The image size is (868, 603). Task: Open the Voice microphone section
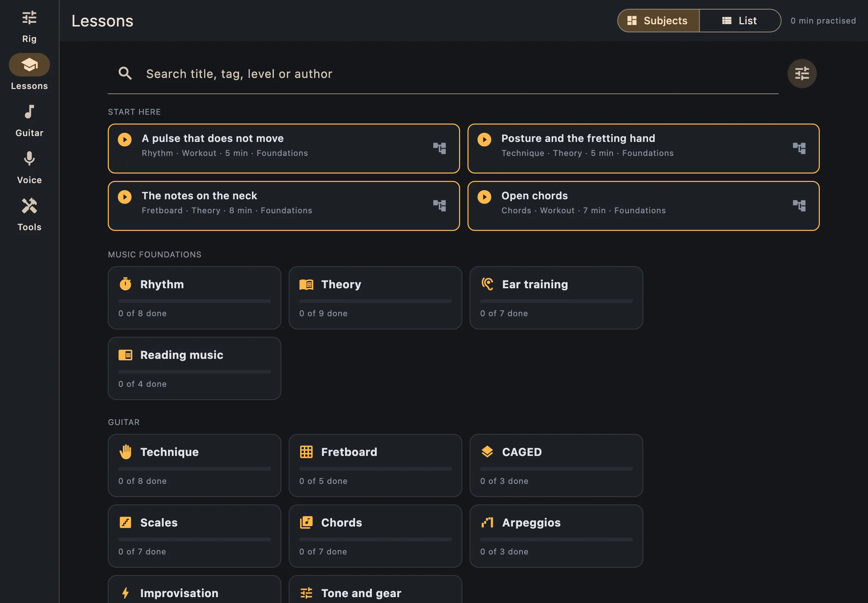(x=29, y=168)
